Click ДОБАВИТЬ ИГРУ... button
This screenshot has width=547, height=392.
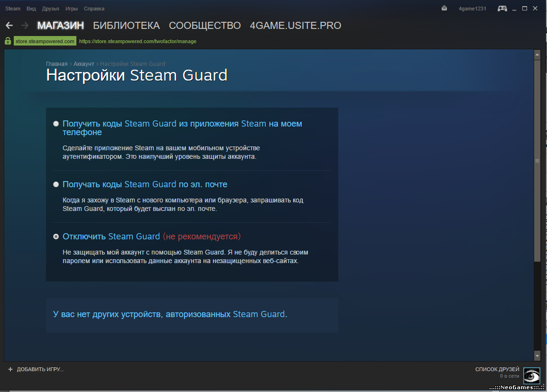pyautogui.click(x=40, y=369)
